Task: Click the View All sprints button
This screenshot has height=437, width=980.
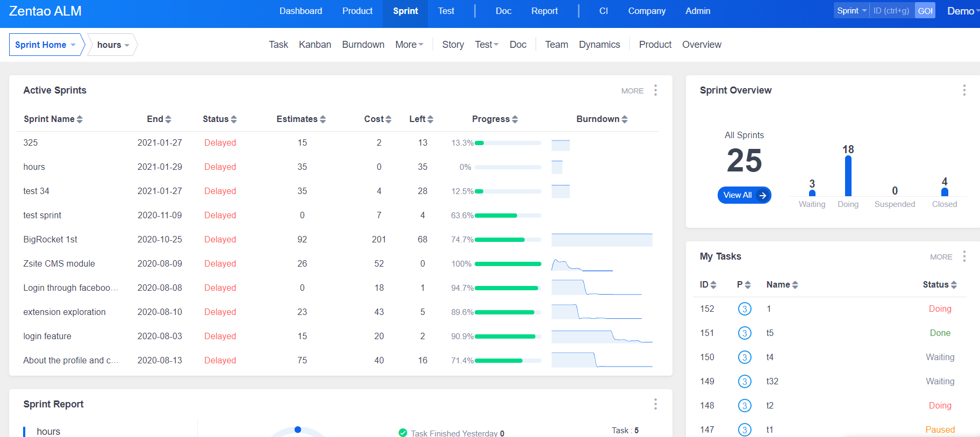Action: (x=744, y=195)
